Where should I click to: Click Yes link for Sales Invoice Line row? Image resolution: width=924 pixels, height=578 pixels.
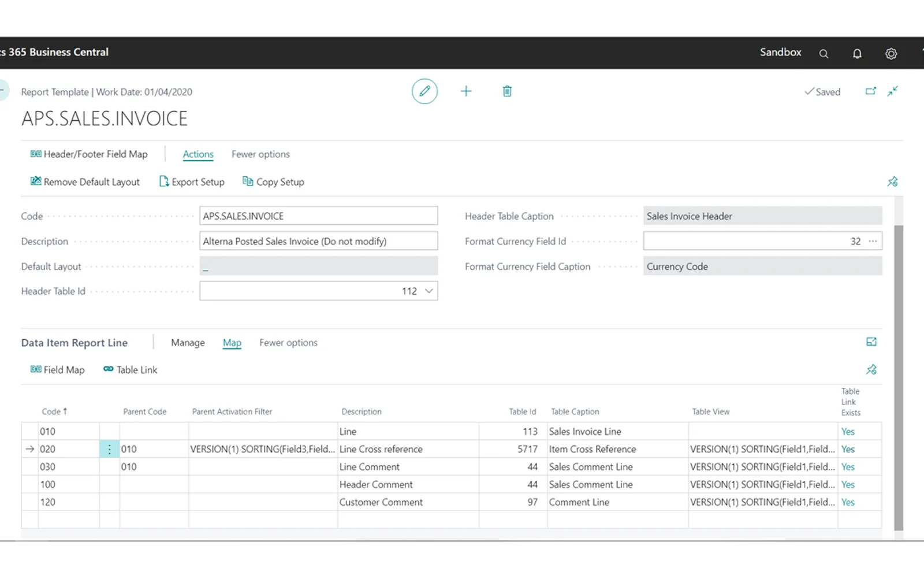tap(848, 432)
